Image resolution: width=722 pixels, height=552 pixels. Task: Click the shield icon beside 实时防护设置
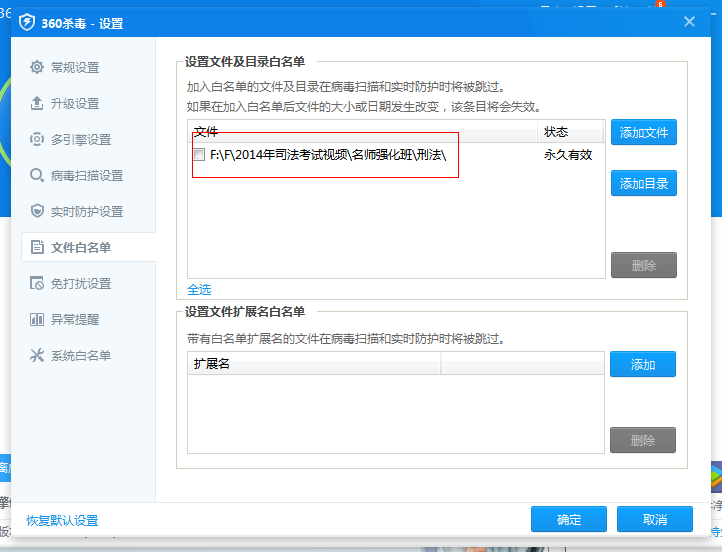pyautogui.click(x=37, y=211)
